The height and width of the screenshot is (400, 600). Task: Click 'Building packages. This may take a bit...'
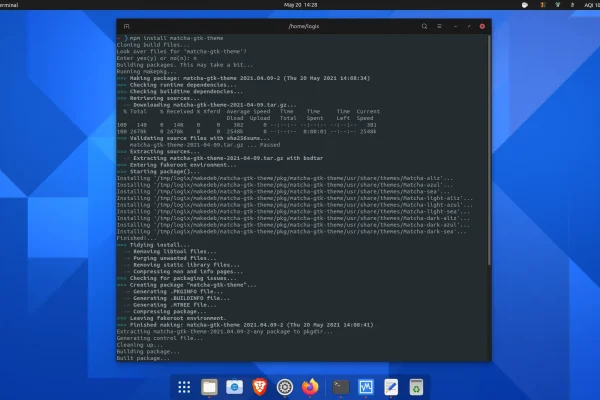[185, 65]
